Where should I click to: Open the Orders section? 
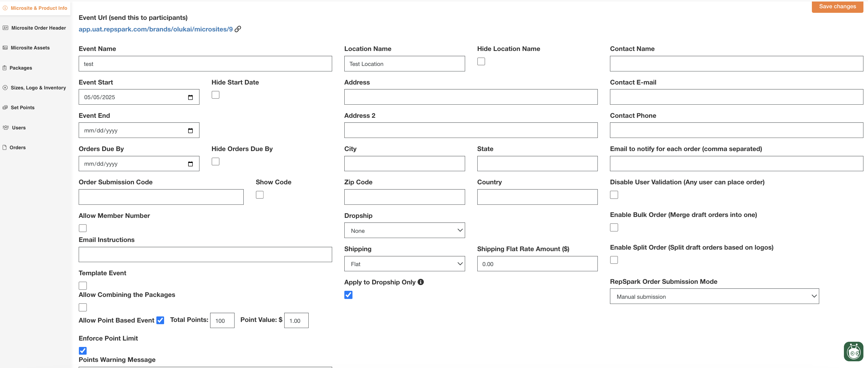click(17, 147)
